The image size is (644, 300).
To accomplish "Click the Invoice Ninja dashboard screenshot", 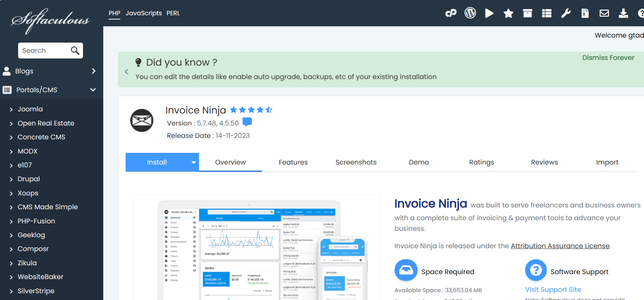I will 257,247.
